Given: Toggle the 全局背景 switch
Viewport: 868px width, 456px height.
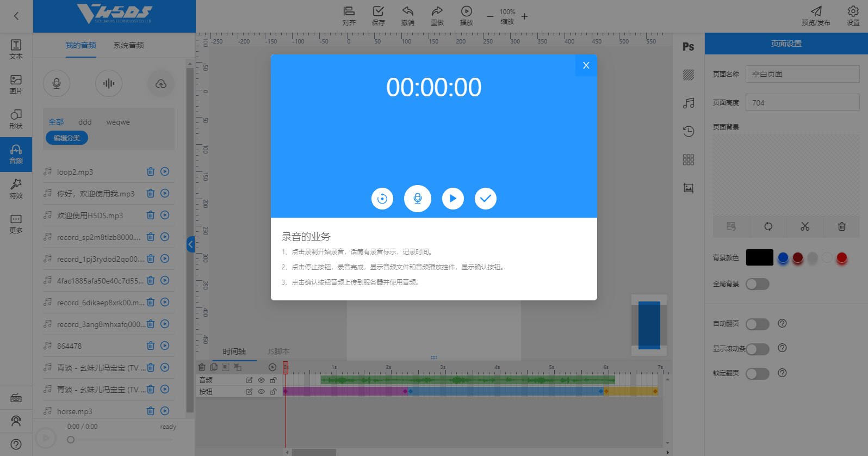Looking at the screenshot, I should [x=758, y=284].
